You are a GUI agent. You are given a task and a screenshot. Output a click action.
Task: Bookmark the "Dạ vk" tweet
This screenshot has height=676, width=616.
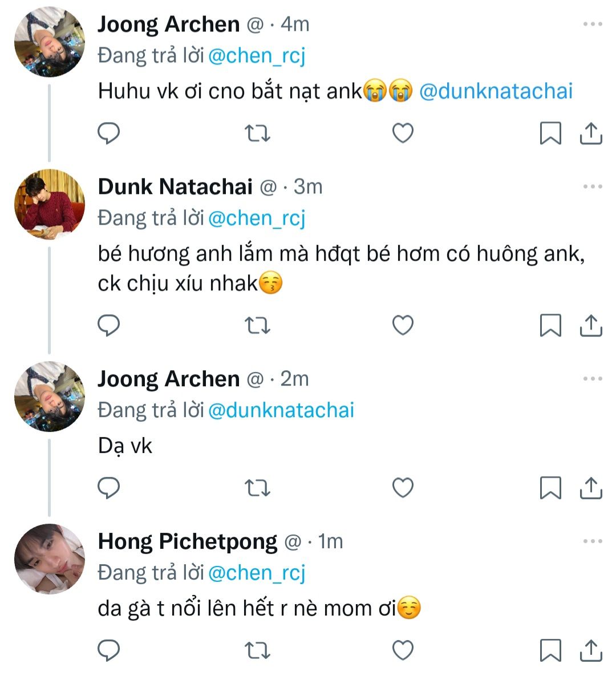pyautogui.click(x=550, y=488)
